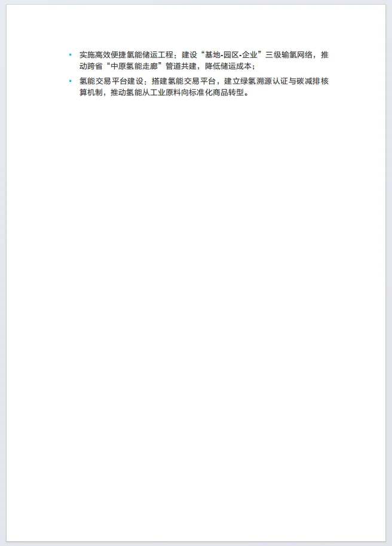The image size is (392, 546).
Task: Click the blue bullet marker before 实施高效
Action: pos(71,55)
